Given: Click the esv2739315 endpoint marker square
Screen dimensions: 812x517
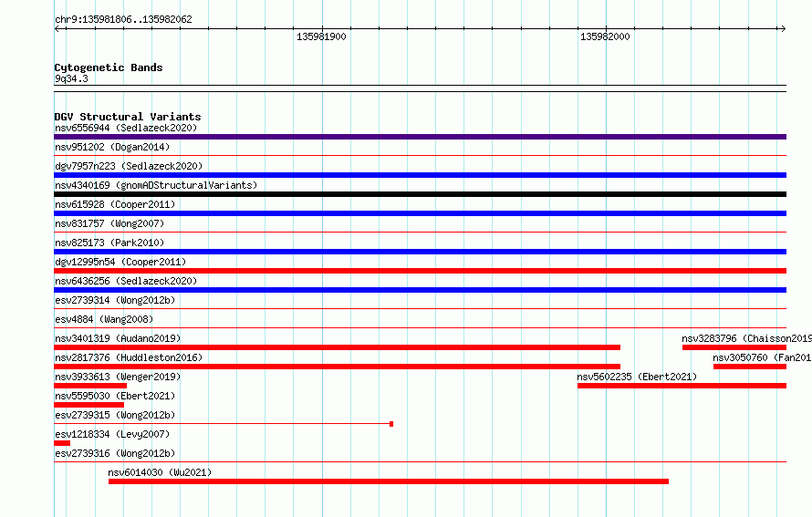Looking at the screenshot, I should (x=391, y=424).
